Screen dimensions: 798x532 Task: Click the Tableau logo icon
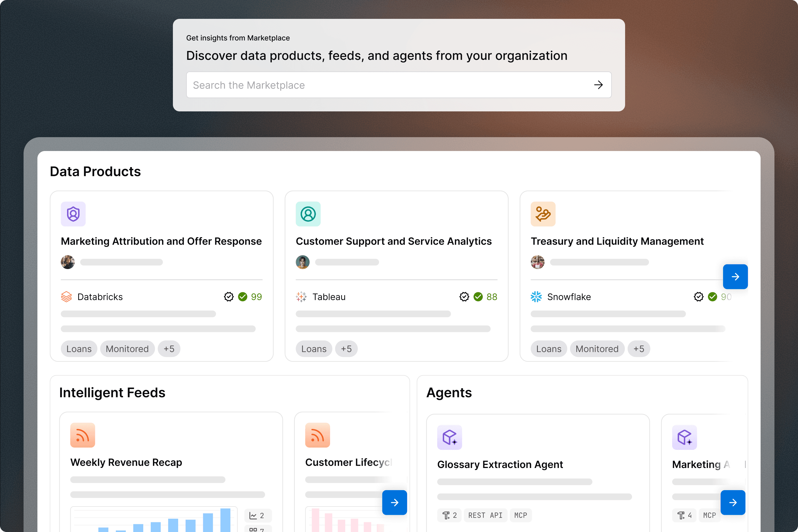301,297
